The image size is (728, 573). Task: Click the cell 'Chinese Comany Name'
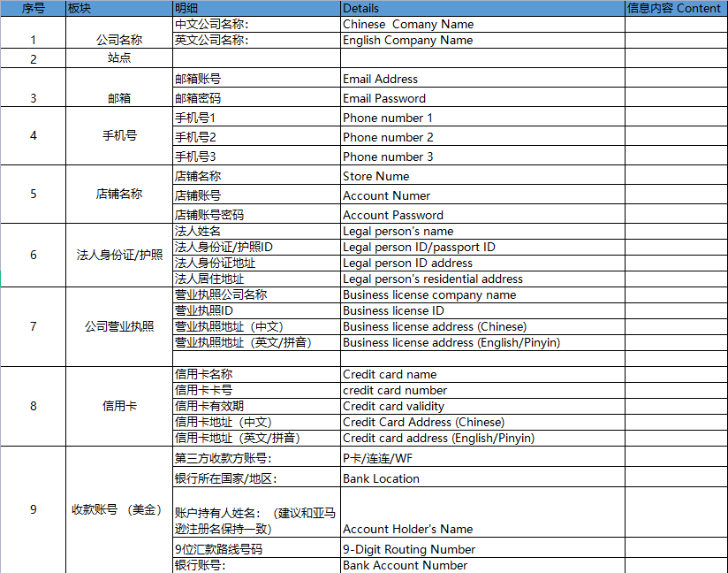483,24
